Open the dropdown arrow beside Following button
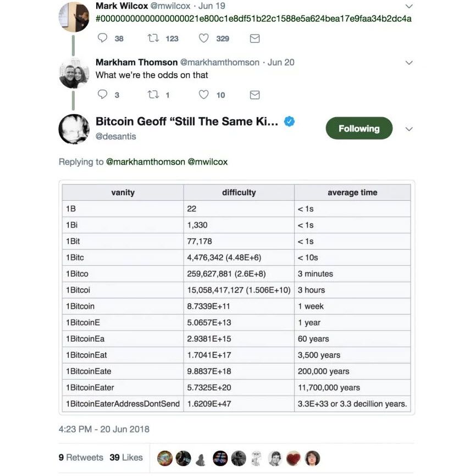 (408, 129)
